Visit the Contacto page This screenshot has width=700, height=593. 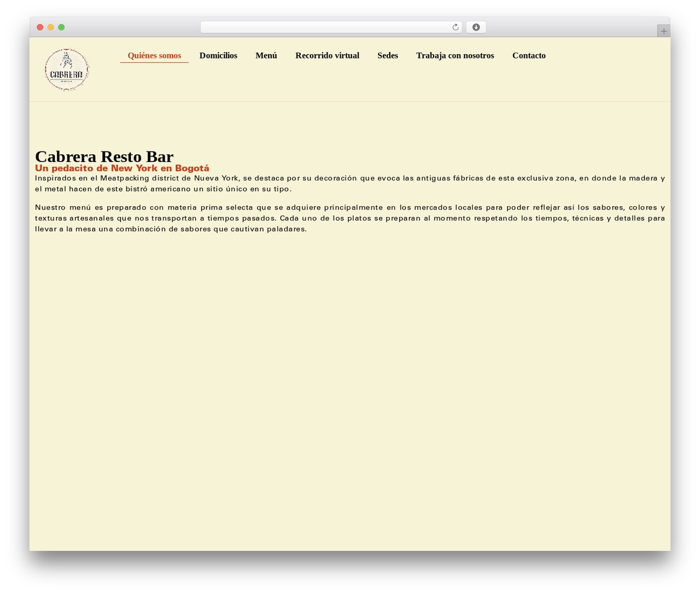click(x=529, y=56)
